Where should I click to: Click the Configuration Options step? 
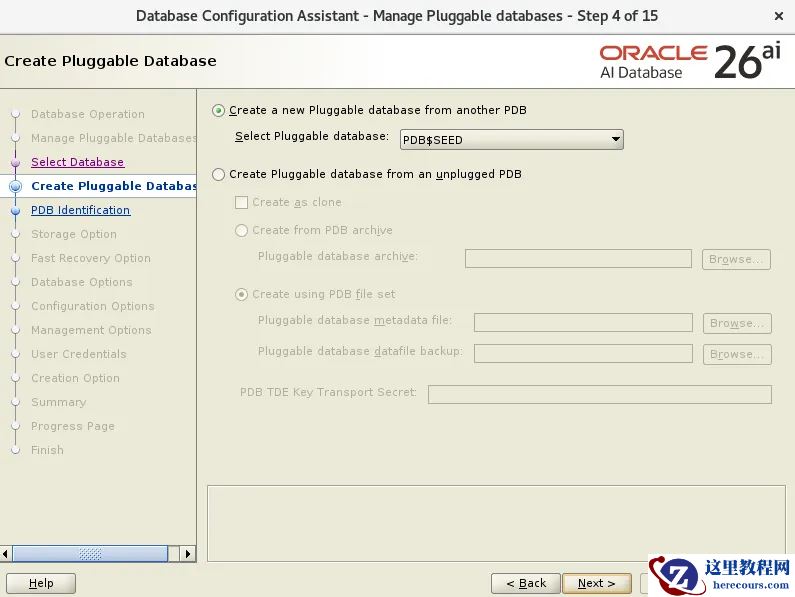tap(93, 306)
